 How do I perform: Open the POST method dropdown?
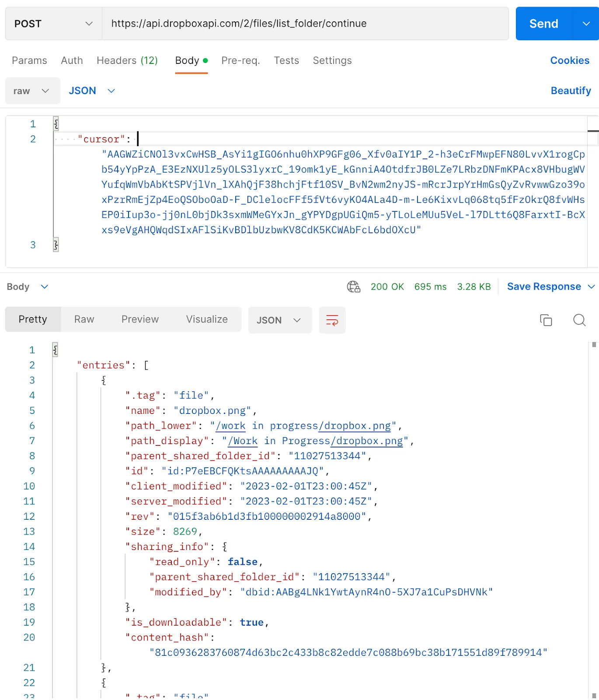[x=53, y=24]
